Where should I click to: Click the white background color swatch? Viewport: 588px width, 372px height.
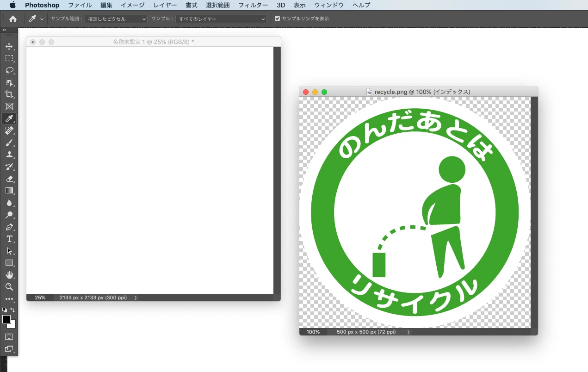13,326
